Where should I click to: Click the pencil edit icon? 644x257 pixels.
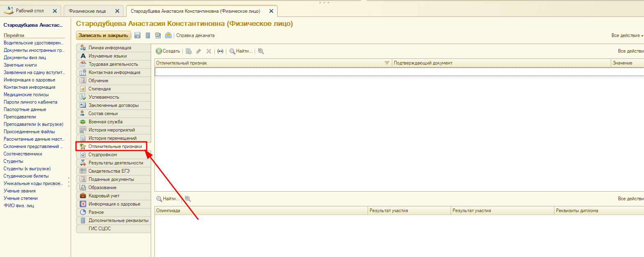(198, 51)
